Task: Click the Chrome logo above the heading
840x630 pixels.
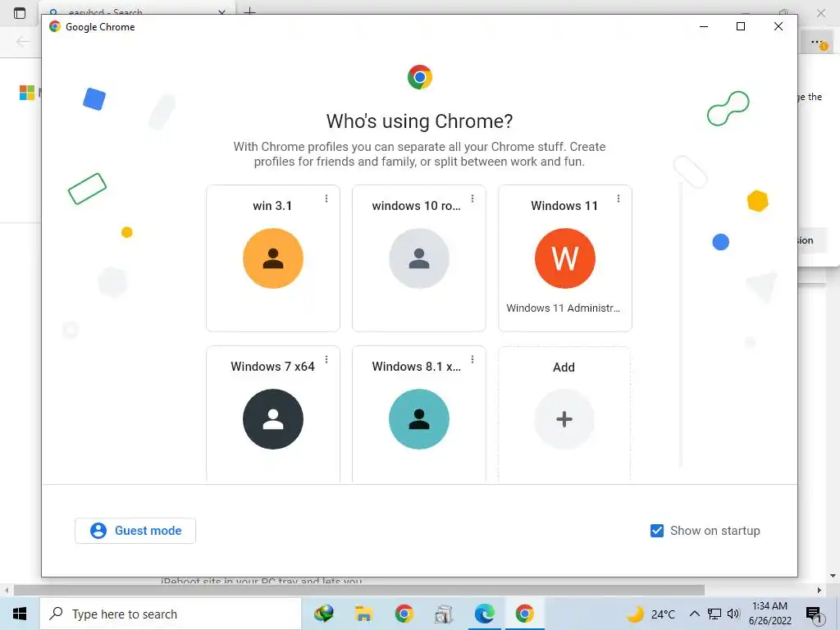Action: pyautogui.click(x=419, y=77)
